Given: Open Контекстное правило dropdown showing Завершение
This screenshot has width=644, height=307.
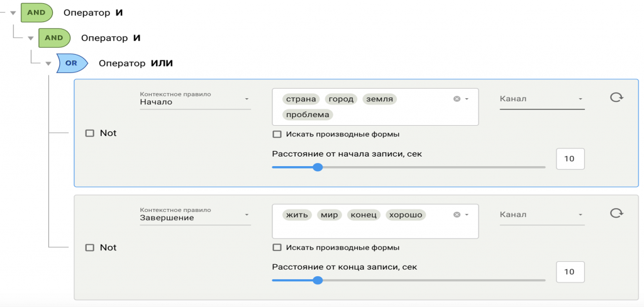Looking at the screenshot, I should point(195,217).
